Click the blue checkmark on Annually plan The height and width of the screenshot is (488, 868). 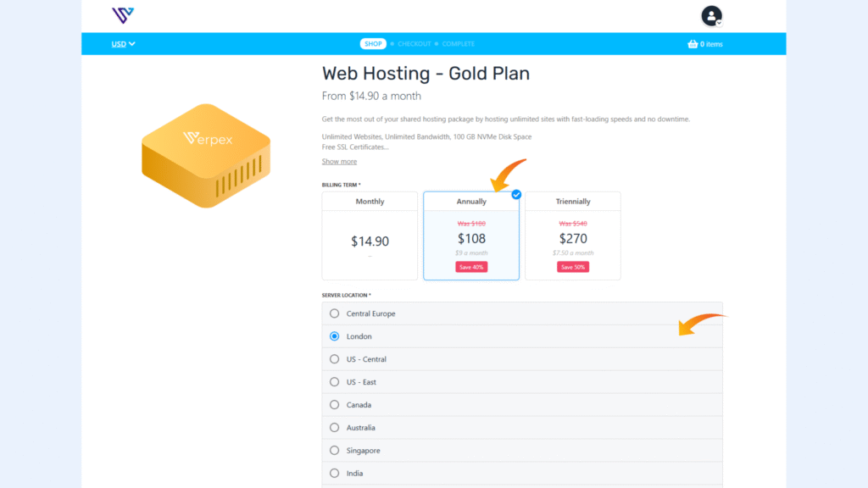[515, 193]
